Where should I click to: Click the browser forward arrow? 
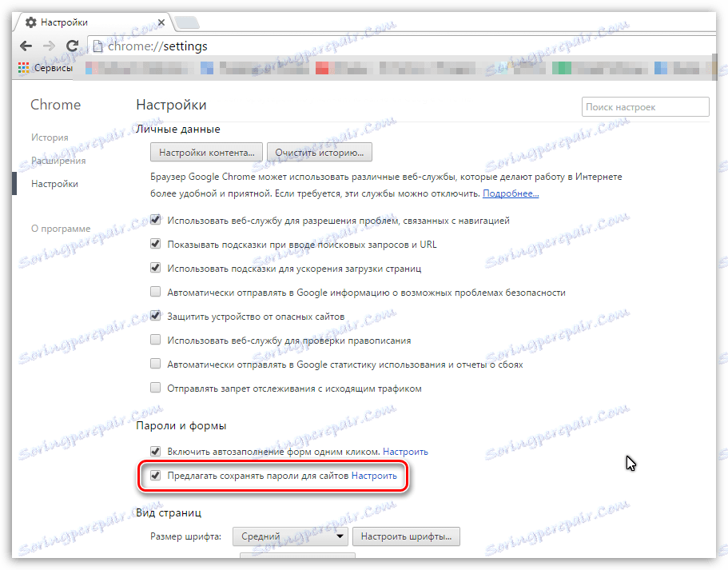pyautogui.click(x=49, y=46)
